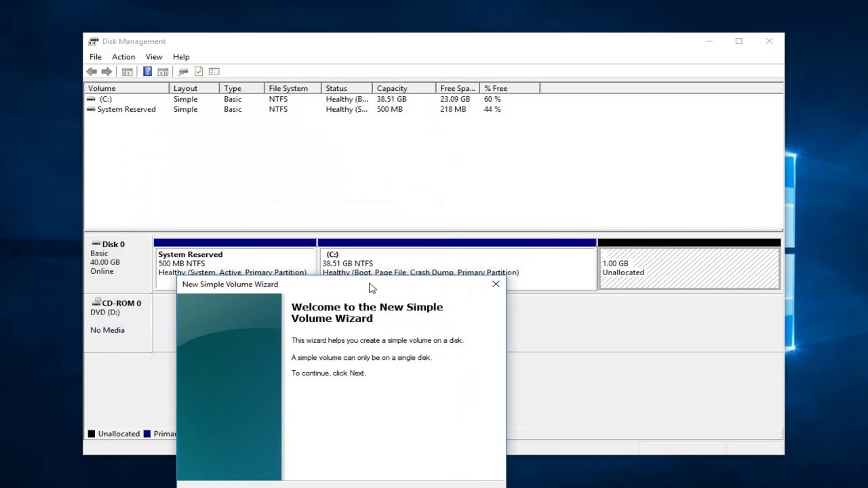Select the 1.00 GB Unallocated partition block
This screenshot has width=868, height=488.
pyautogui.click(x=689, y=268)
